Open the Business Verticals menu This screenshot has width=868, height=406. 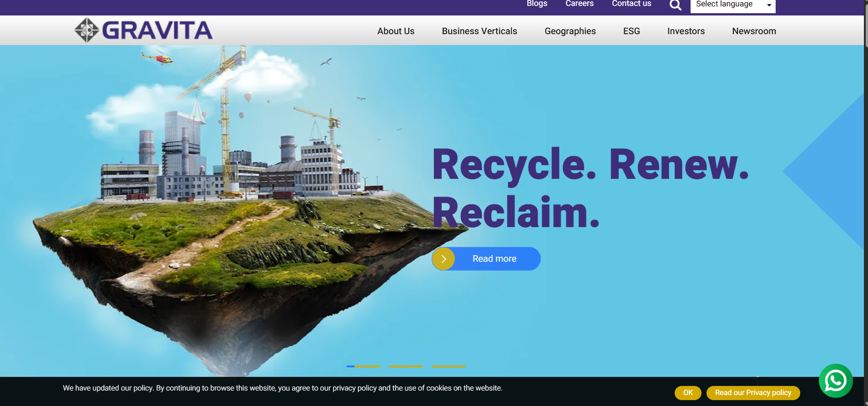click(479, 31)
